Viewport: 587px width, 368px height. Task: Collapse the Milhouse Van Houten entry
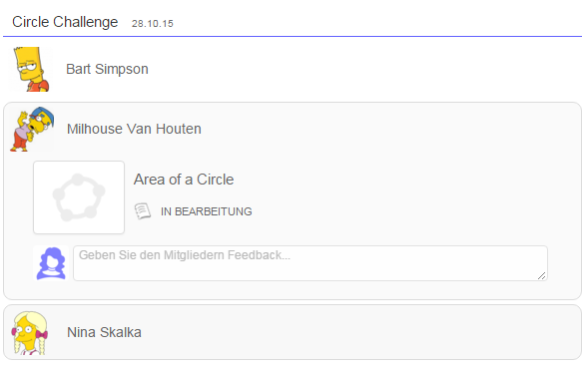click(292, 129)
